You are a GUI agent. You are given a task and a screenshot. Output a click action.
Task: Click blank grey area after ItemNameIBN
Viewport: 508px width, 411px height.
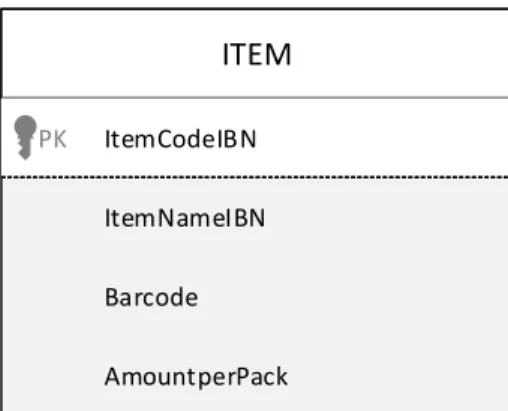pyautogui.click(x=387, y=218)
